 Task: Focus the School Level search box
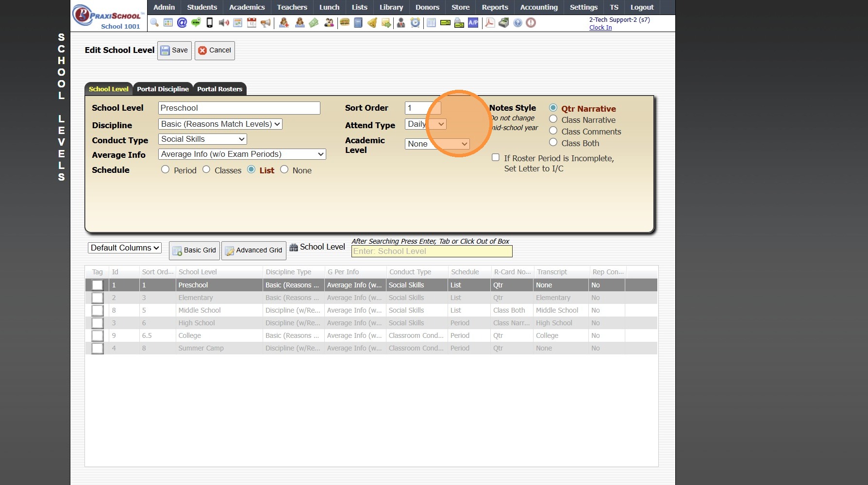[x=432, y=251]
